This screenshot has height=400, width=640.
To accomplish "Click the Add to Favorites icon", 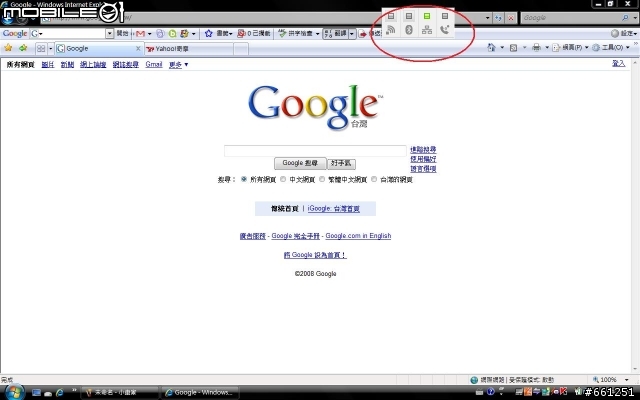I will click(x=23, y=48).
